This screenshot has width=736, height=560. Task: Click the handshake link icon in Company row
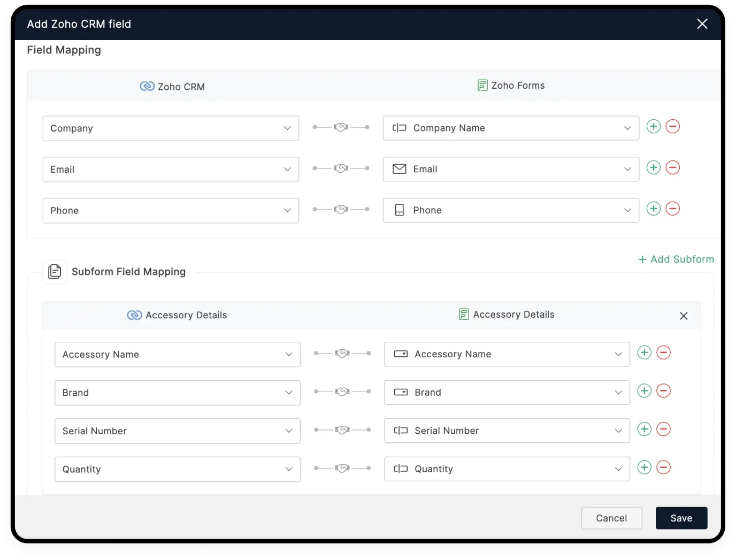coord(341,127)
